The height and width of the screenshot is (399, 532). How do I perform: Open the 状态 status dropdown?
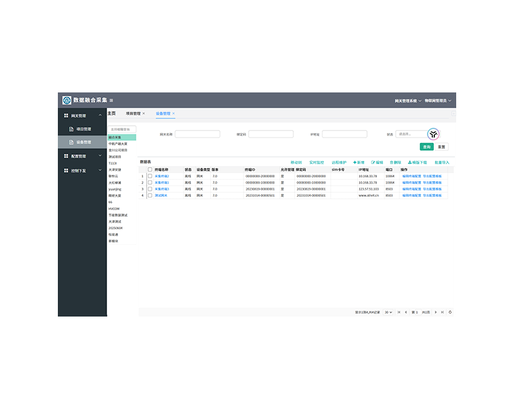[x=412, y=134]
